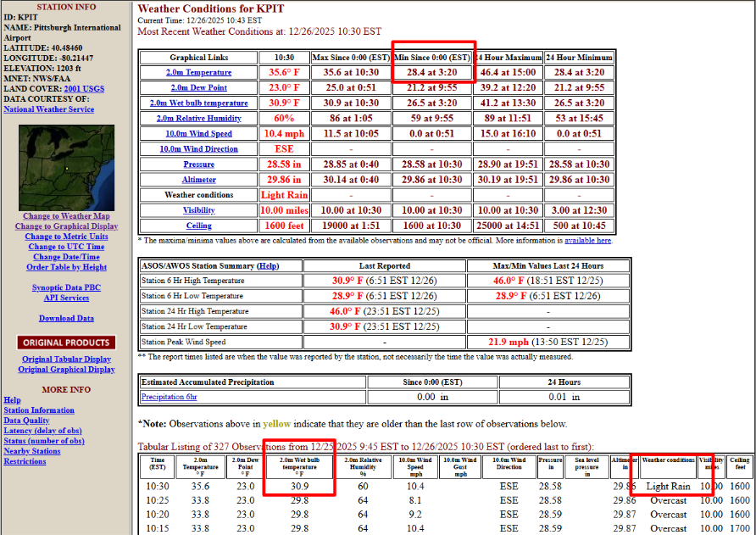756x535 pixels.
Task: Click the 10:20 observation row time
Action: click(157, 515)
